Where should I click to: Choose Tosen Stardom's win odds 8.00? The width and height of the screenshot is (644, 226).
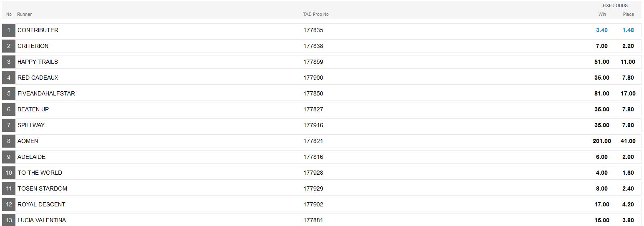(x=601, y=188)
